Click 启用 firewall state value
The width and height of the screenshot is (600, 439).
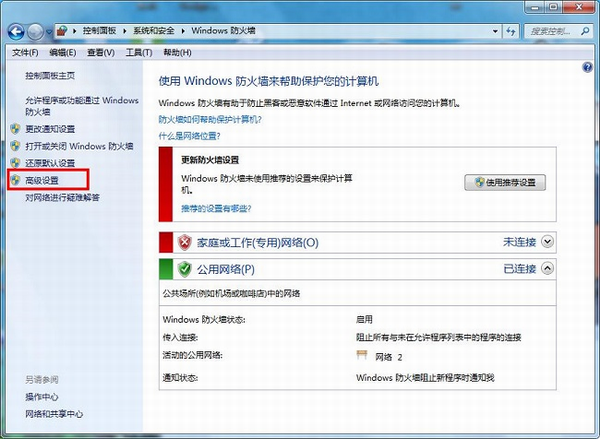click(364, 319)
